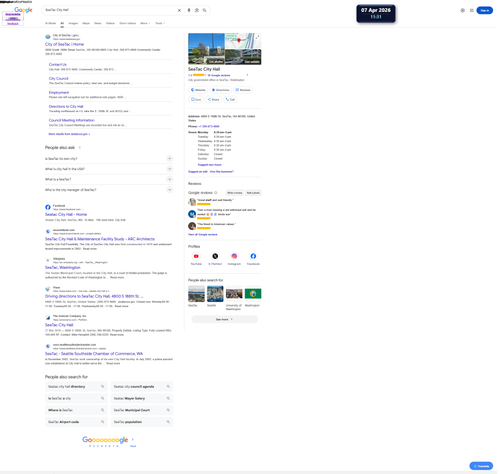Open info icon next to Google reviews heading
The width and height of the screenshot is (500, 474).
point(216,193)
